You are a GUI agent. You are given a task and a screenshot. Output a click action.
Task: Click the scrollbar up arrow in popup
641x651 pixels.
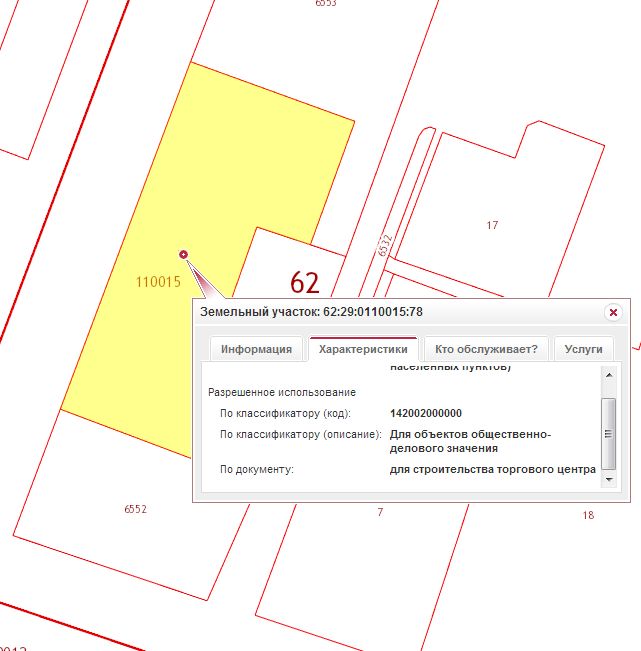click(x=607, y=374)
